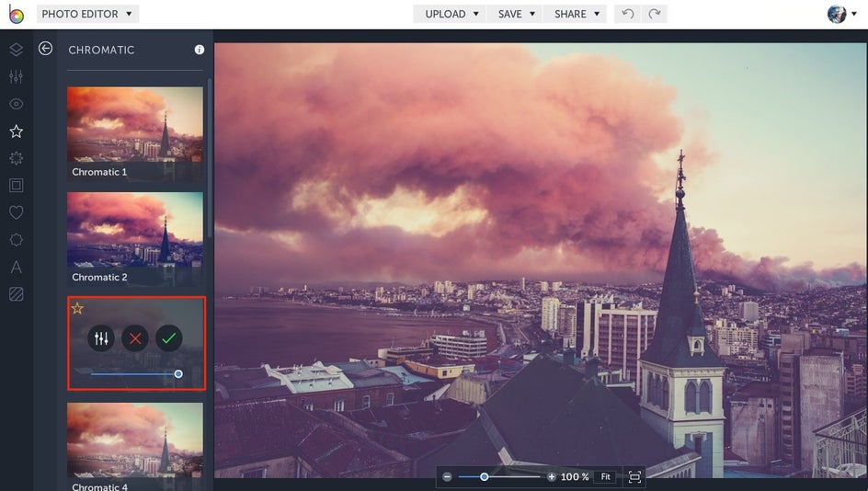The width and height of the screenshot is (868, 491).
Task: Redo the last edit
Action: [655, 14]
